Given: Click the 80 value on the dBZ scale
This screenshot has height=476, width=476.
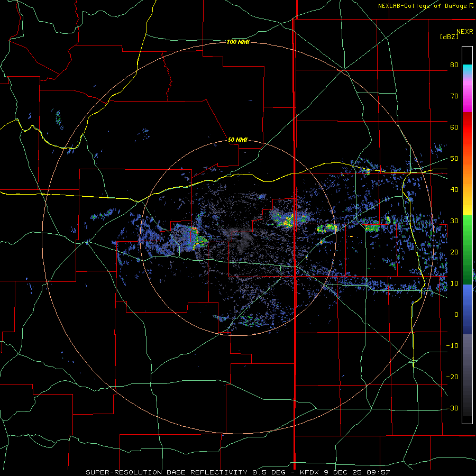Looking at the screenshot, I should (x=454, y=65).
